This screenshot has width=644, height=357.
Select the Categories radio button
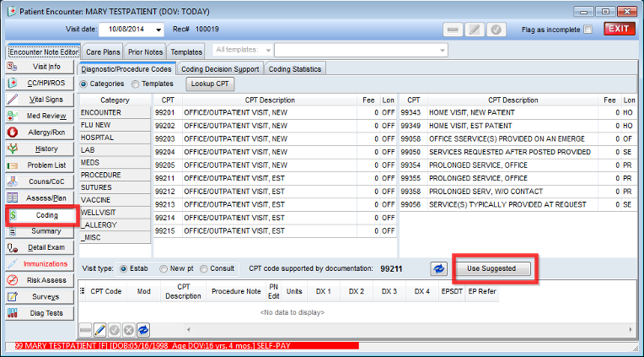[x=83, y=84]
